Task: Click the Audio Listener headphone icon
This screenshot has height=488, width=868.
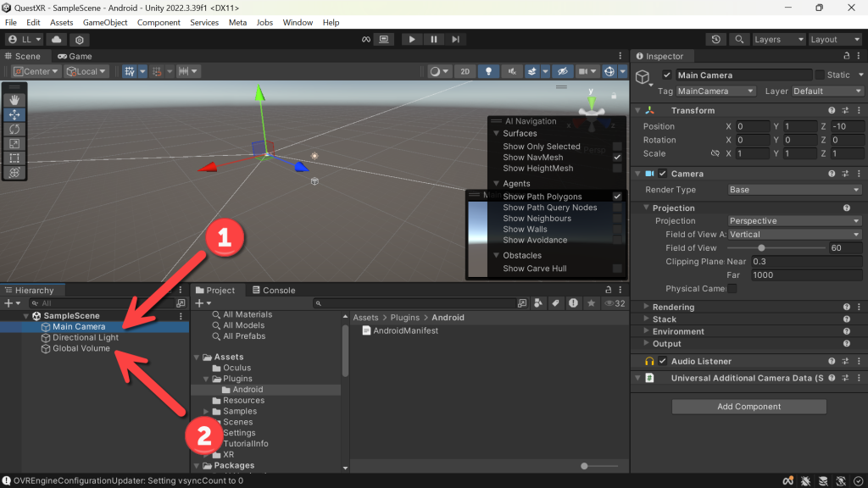Action: coord(649,361)
